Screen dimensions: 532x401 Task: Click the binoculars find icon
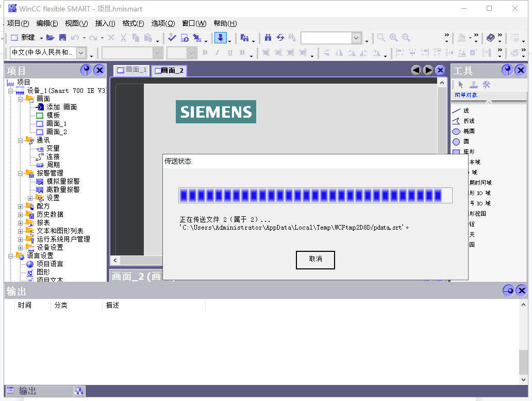268,38
